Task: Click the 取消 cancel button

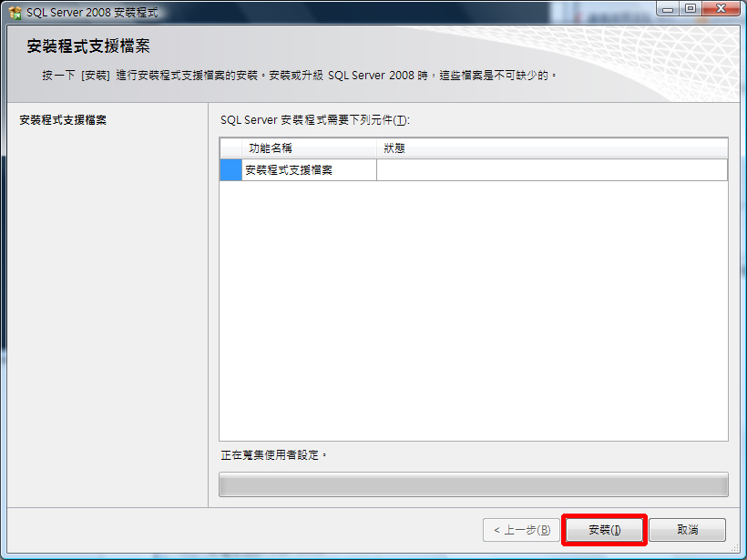Action: click(688, 530)
